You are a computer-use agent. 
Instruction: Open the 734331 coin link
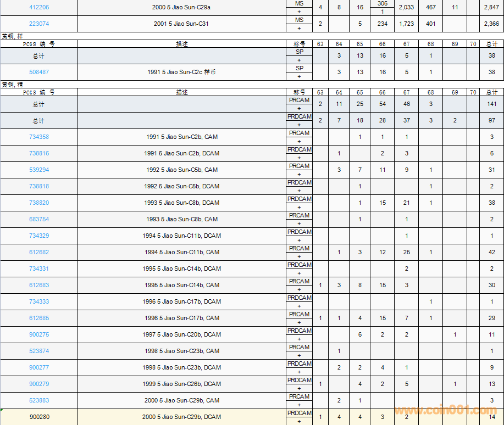coord(38,269)
